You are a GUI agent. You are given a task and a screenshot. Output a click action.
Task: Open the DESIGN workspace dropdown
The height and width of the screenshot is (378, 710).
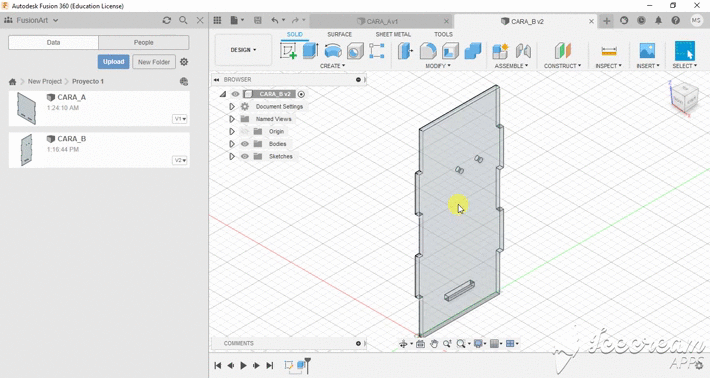tap(243, 50)
